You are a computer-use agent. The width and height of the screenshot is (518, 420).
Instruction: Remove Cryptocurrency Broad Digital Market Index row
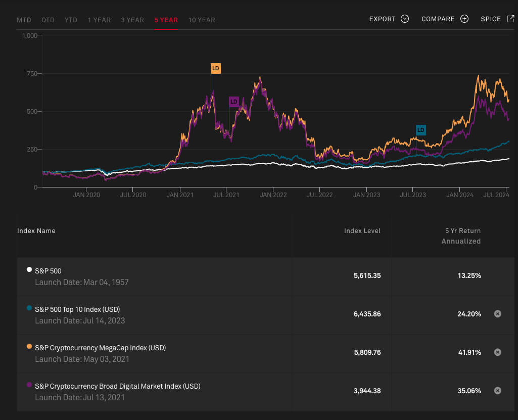(497, 391)
